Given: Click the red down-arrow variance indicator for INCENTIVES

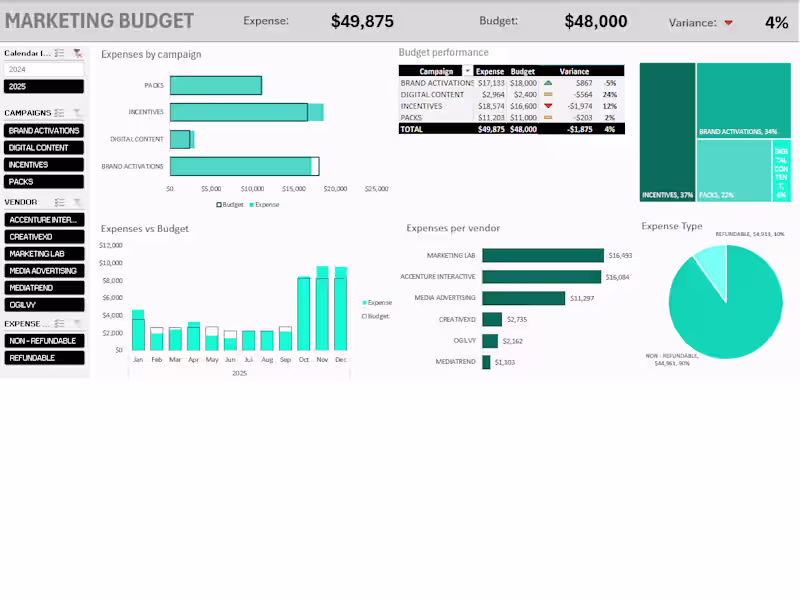Looking at the screenshot, I should pos(548,106).
